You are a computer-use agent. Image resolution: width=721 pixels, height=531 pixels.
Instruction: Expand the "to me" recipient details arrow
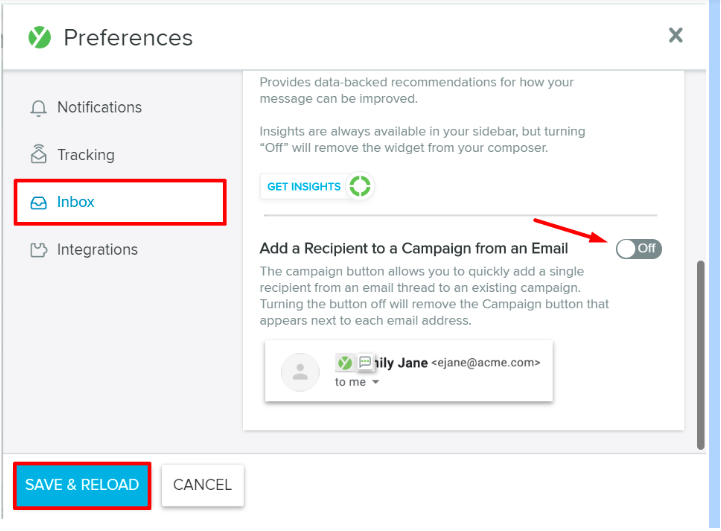(375, 382)
